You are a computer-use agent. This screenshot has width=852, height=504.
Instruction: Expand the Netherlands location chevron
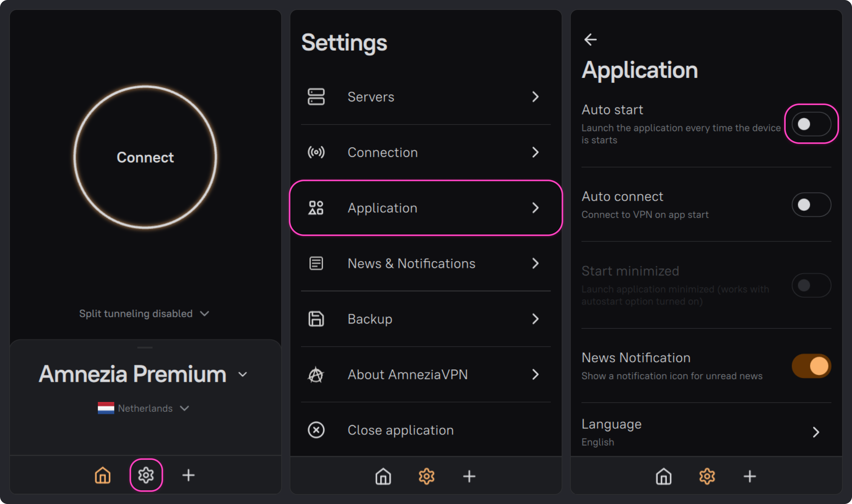coord(184,408)
